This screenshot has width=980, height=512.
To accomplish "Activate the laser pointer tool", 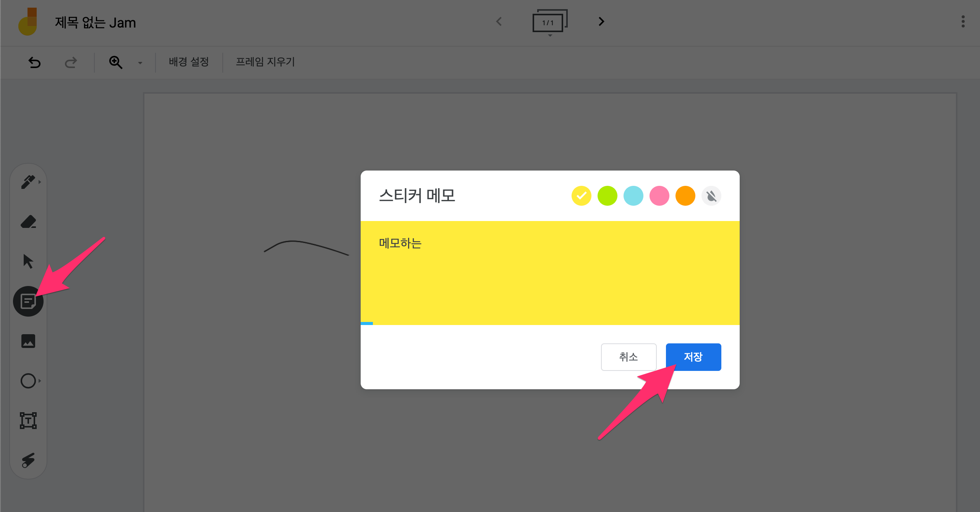I will (28, 460).
